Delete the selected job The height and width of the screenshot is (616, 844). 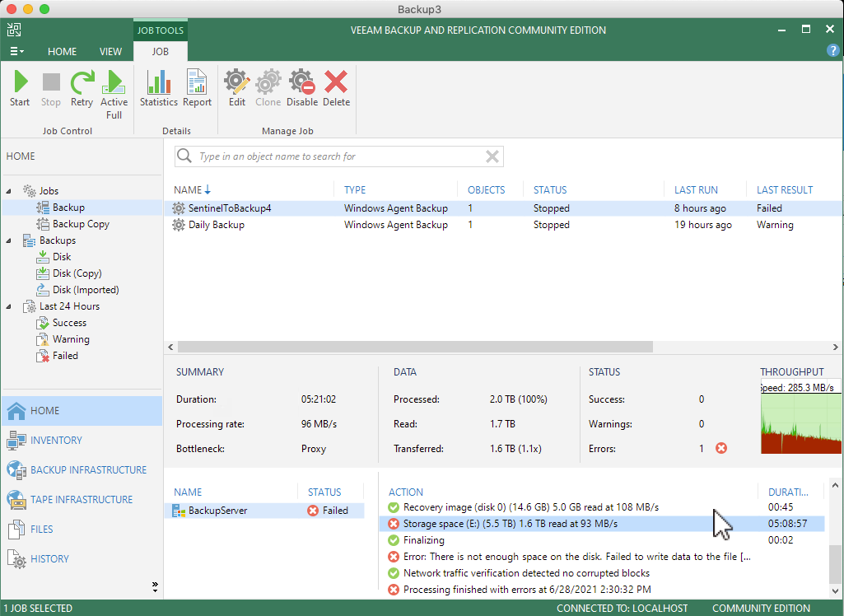point(337,88)
